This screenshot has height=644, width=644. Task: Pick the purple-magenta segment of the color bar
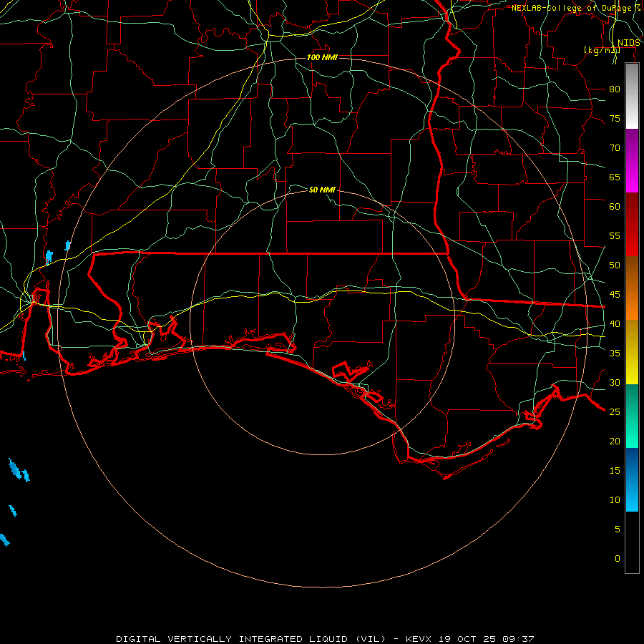(632, 160)
